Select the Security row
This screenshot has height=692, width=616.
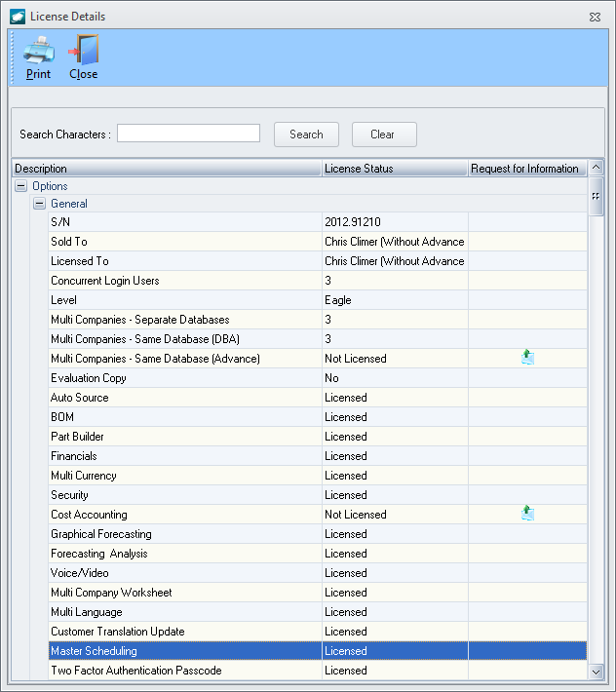318,495
